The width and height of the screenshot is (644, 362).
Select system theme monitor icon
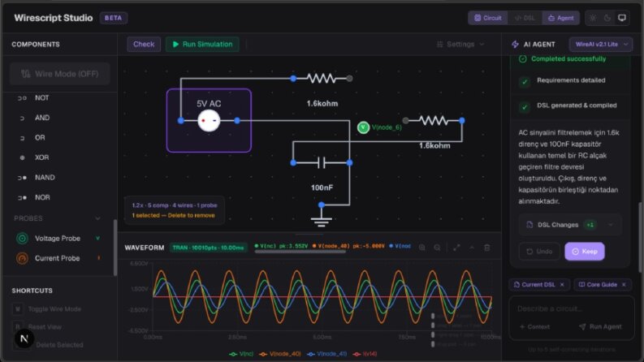pyautogui.click(x=622, y=18)
